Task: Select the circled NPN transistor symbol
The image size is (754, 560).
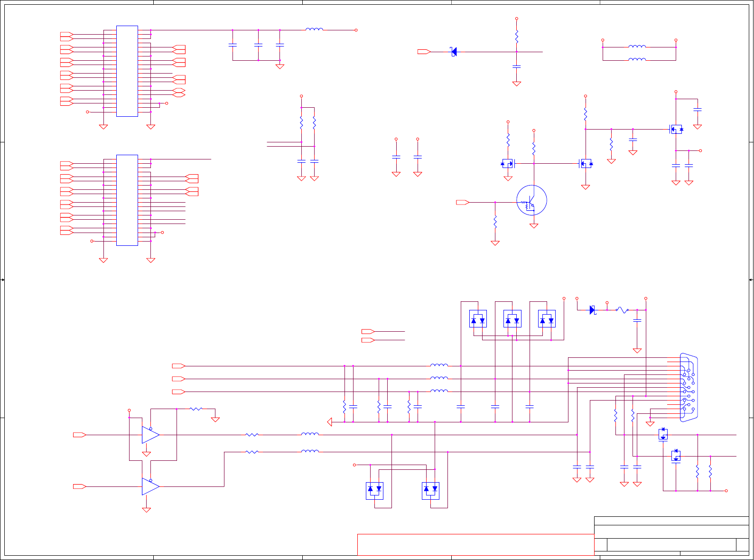Action: click(x=531, y=200)
